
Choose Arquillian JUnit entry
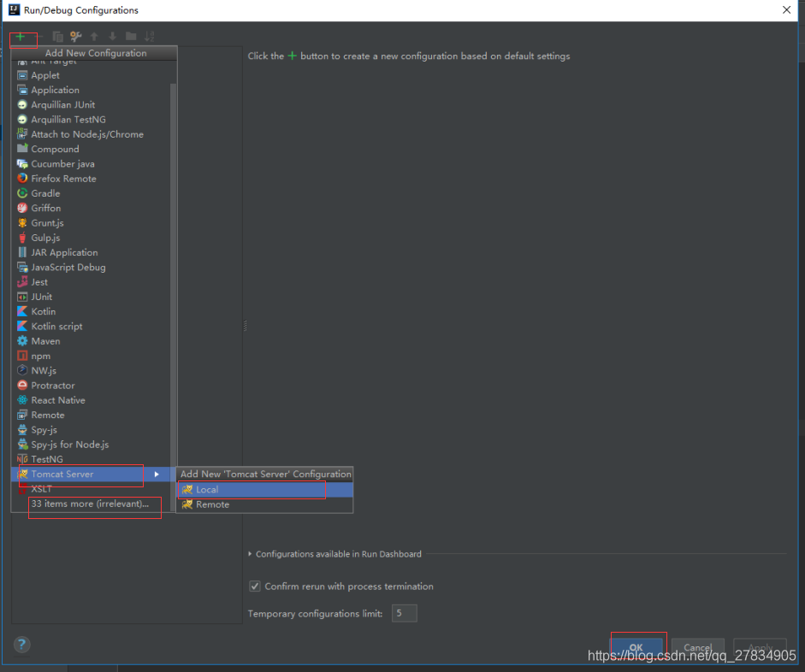91,104
